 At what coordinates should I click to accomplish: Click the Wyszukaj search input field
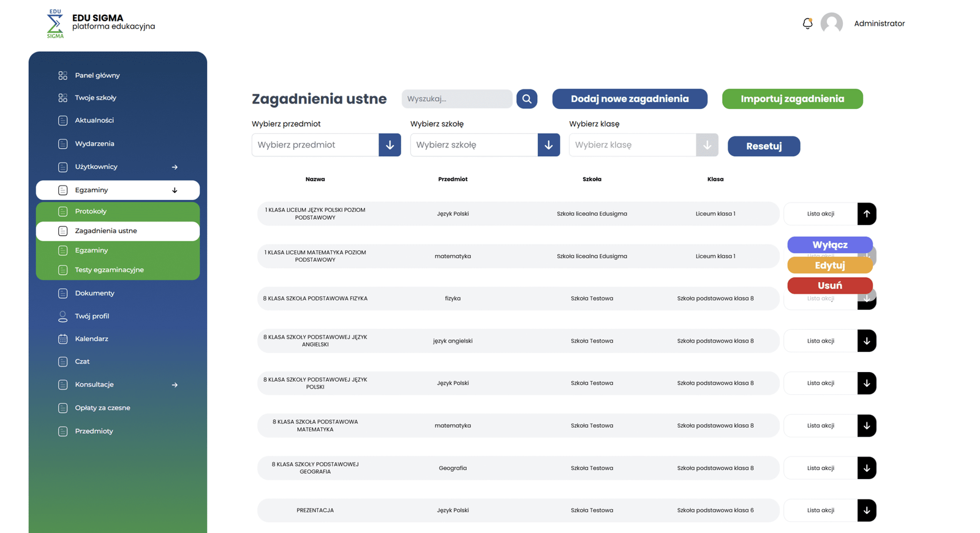pyautogui.click(x=457, y=99)
